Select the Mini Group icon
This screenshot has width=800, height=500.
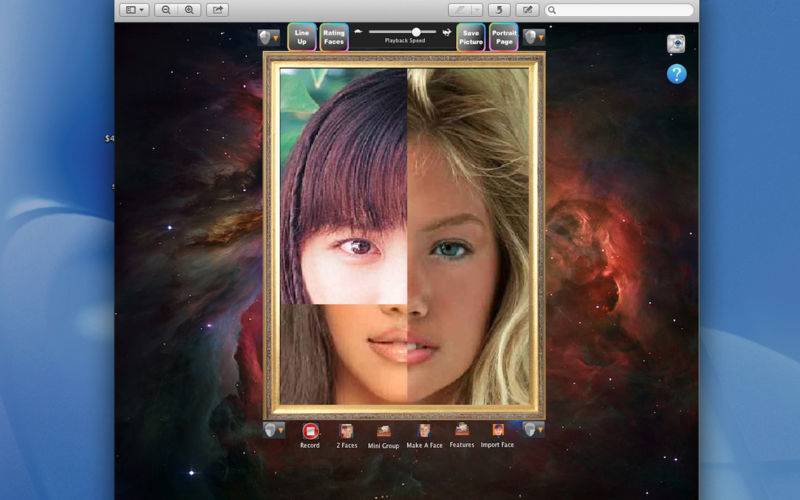384,431
